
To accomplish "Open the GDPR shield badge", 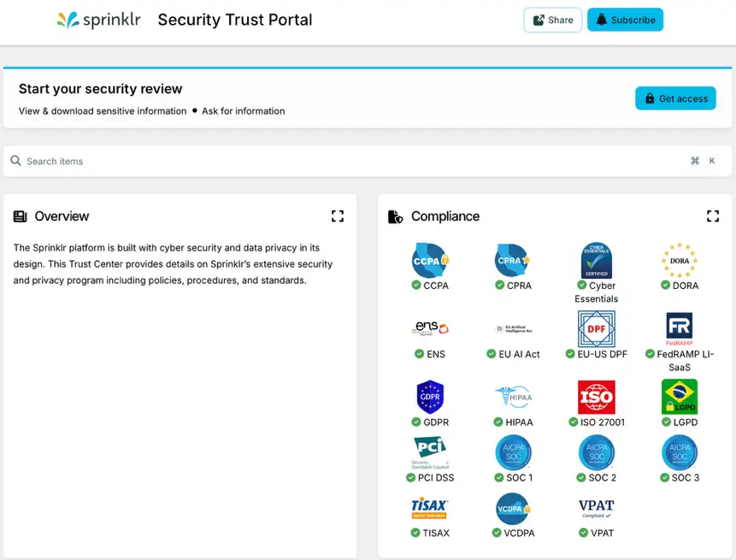I will tap(430, 397).
